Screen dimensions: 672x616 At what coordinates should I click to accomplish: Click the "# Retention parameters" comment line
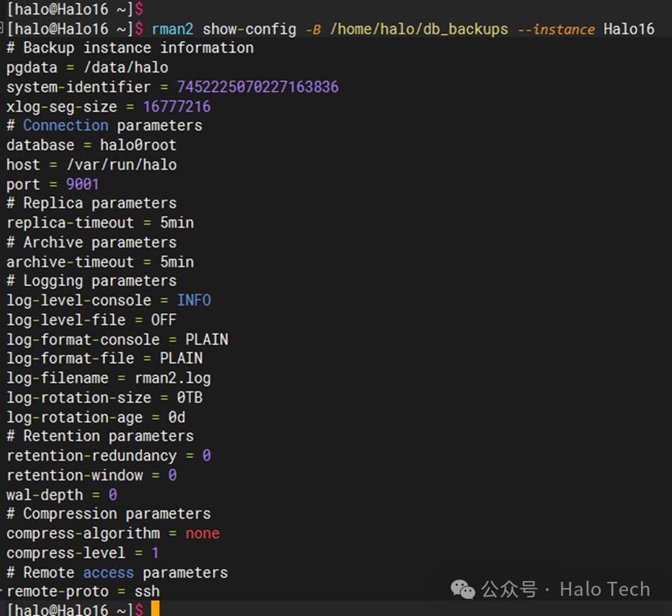click(100, 437)
